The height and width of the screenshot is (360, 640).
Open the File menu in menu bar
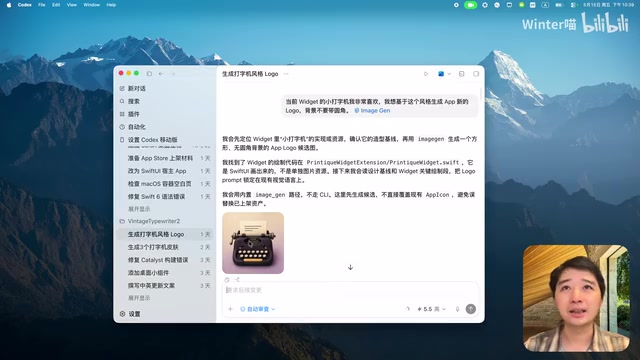[42, 5]
